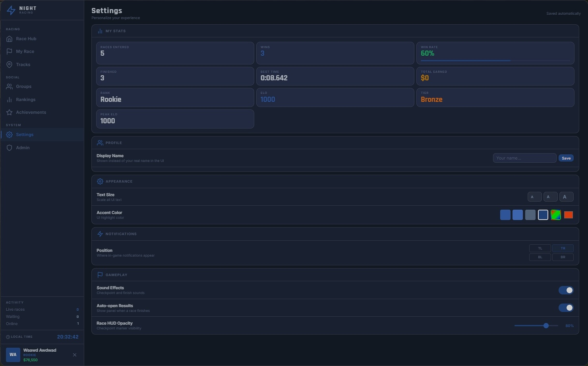Choose the largest text size A

point(566,197)
